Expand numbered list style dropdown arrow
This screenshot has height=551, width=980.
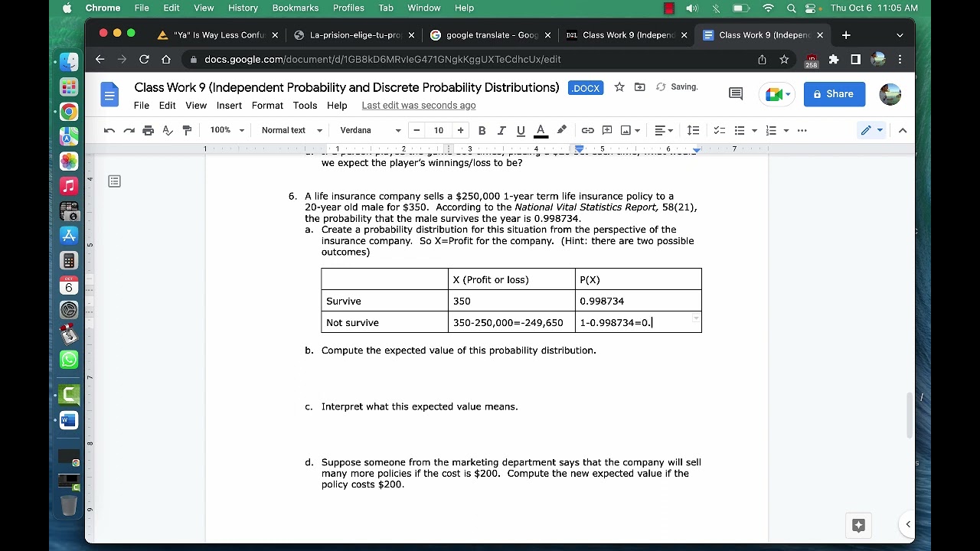coord(786,130)
